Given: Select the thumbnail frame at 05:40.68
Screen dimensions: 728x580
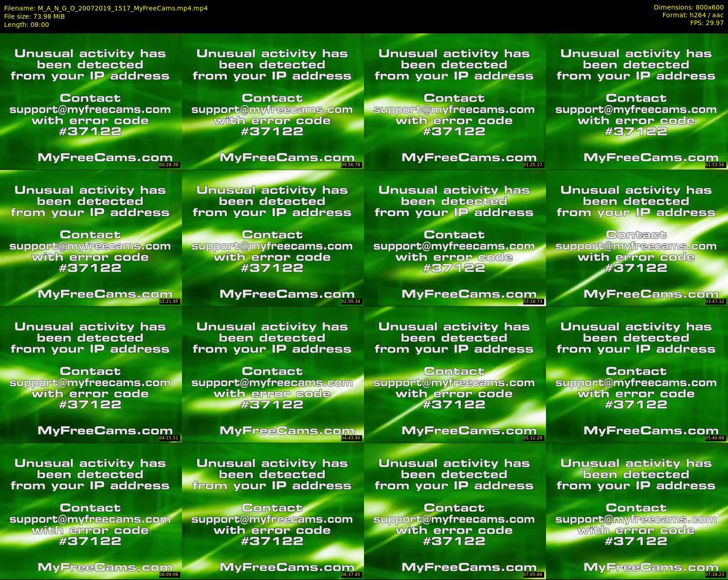Looking at the screenshot, I should click(637, 374).
